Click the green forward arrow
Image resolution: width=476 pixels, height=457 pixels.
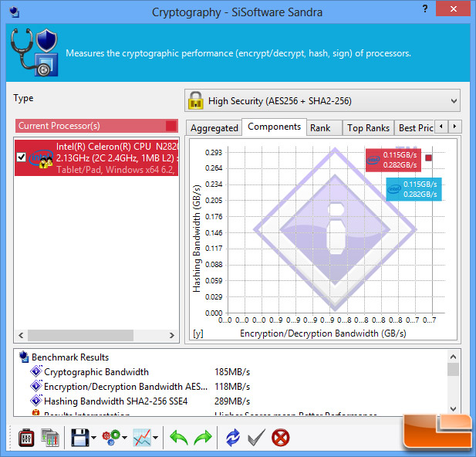tap(203, 438)
